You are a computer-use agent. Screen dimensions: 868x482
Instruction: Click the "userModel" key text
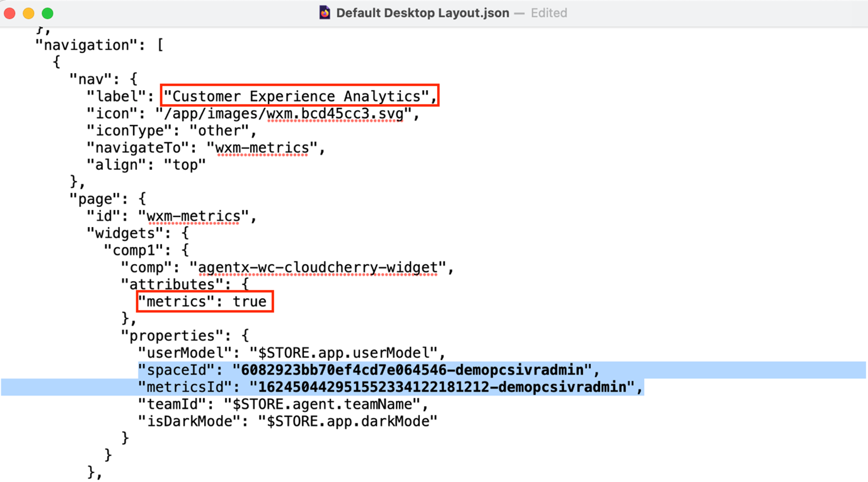pos(185,353)
